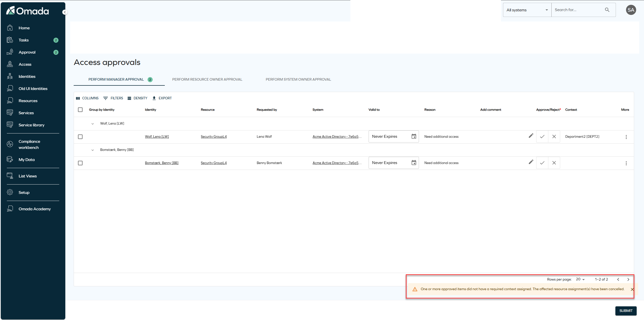Image resolution: width=644 pixels, height=320 pixels.
Task: Open the comment editor pencil for Wolf, Lena
Action: (x=531, y=136)
